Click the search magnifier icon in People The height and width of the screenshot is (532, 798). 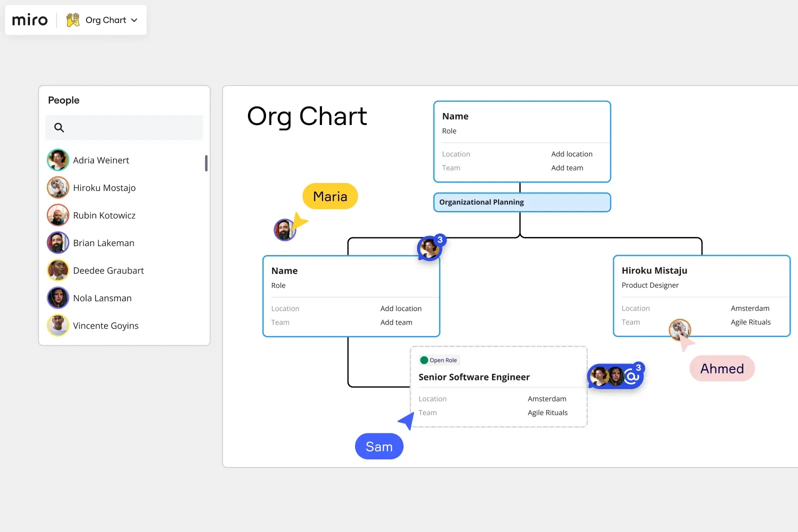point(59,127)
